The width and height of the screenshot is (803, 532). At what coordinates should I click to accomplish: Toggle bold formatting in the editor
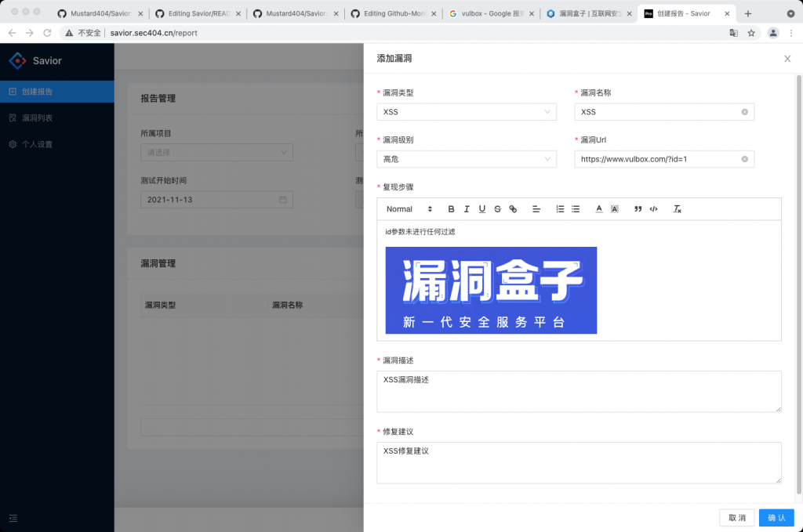451,208
